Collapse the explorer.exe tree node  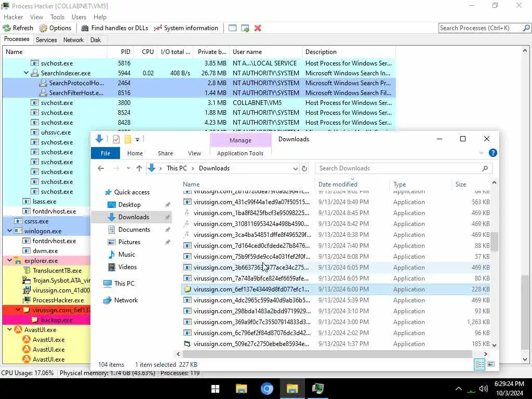coord(9,261)
